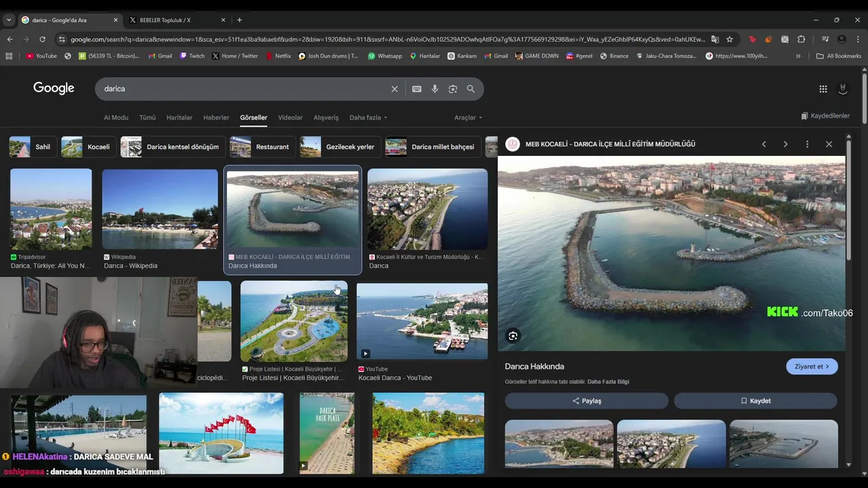The image size is (868, 488).
Task: Filter images by Restaurant chip
Action: pos(262,147)
